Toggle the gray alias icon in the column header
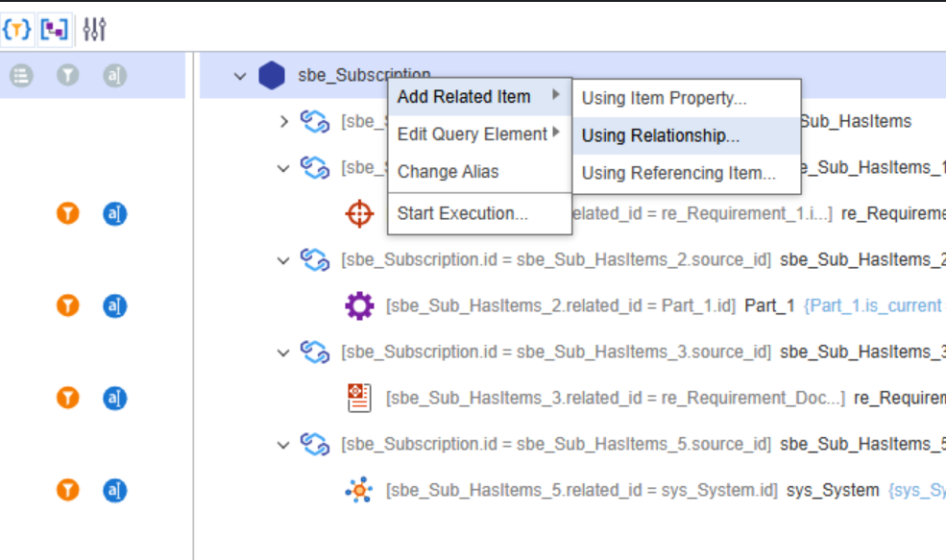This screenshot has width=946, height=560. click(114, 75)
